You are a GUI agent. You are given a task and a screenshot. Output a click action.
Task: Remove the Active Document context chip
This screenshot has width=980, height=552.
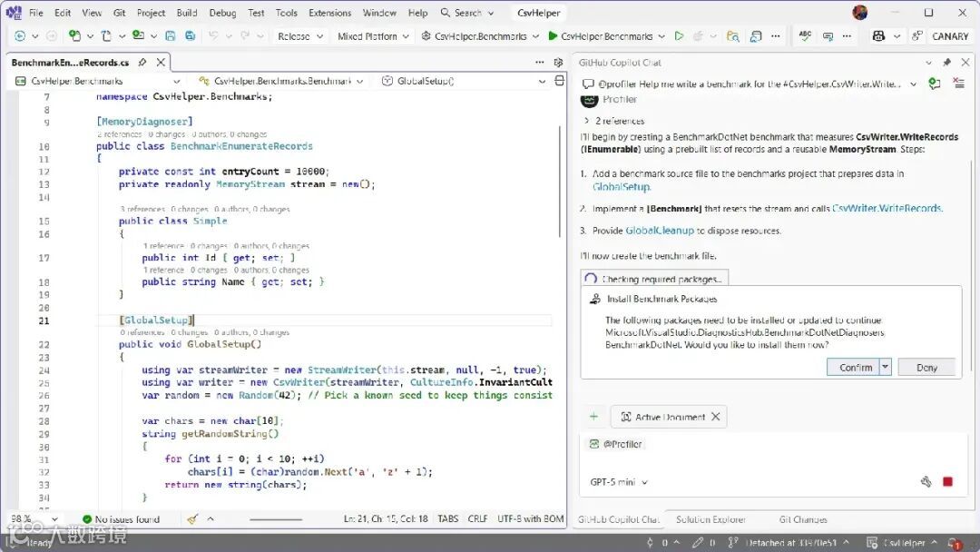(x=716, y=417)
